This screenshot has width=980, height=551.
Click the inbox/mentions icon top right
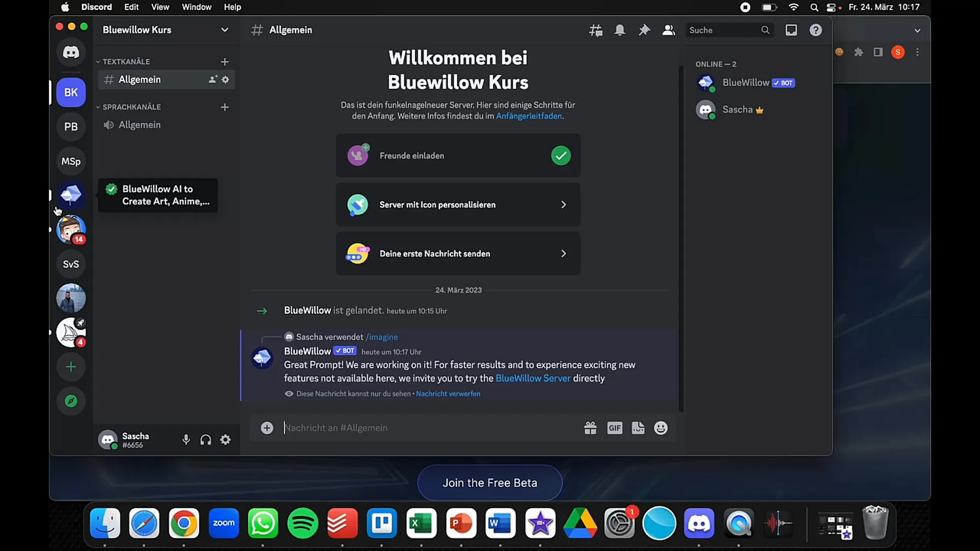coord(791,30)
